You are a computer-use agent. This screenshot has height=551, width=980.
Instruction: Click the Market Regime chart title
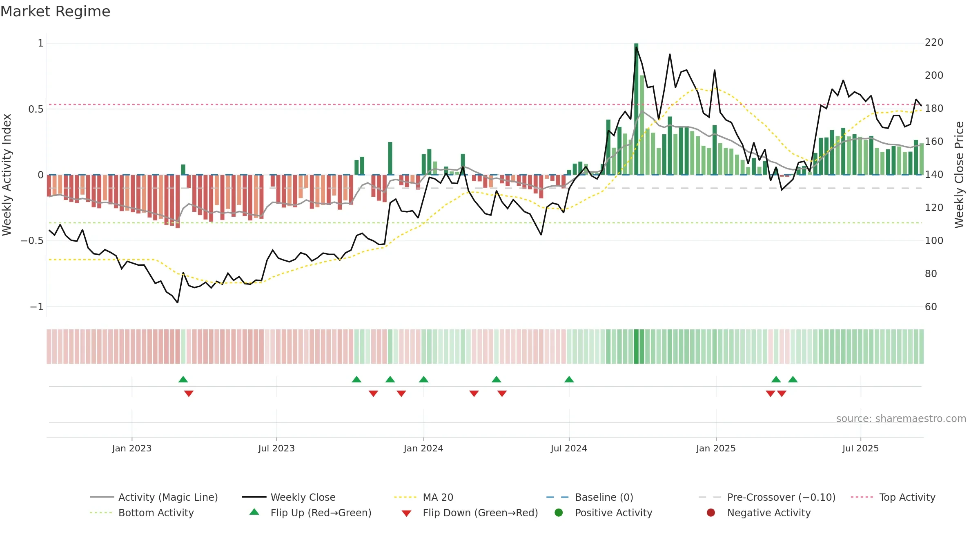point(55,11)
